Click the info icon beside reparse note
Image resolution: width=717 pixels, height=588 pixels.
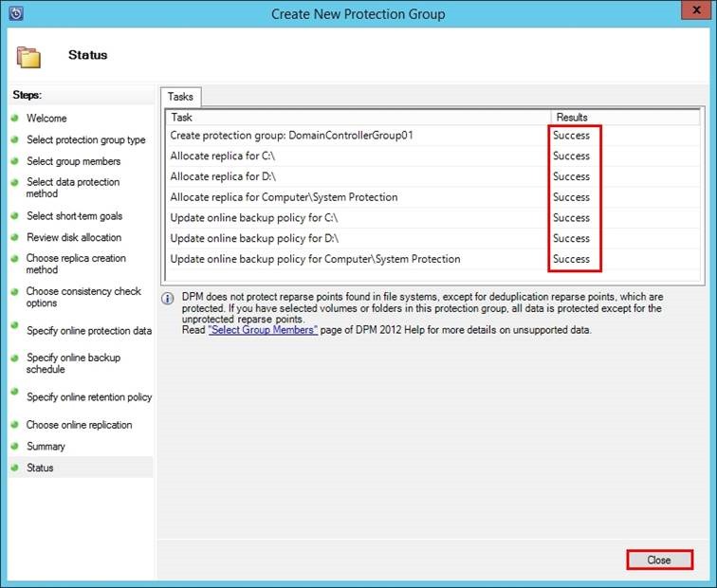point(167,299)
